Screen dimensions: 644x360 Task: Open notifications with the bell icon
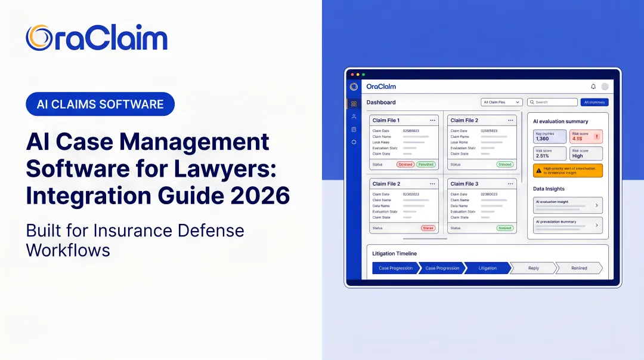click(593, 87)
